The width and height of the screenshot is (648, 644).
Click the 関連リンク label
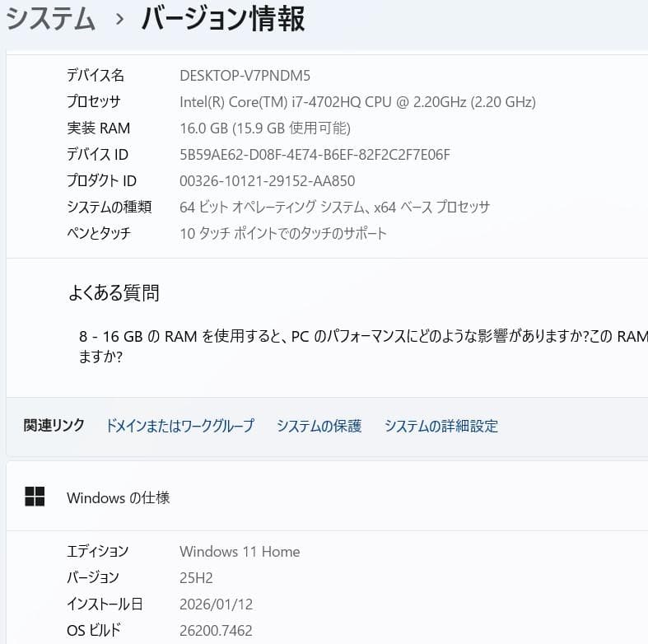click(x=54, y=425)
